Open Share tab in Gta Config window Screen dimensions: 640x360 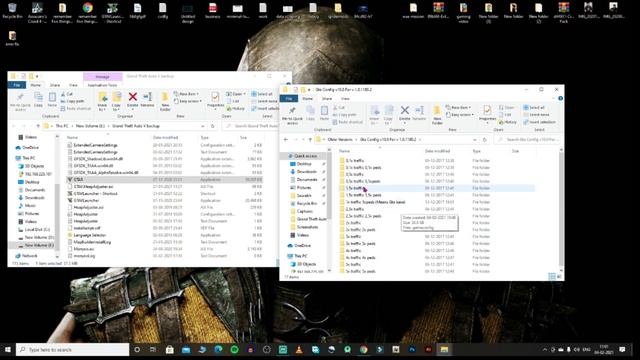coord(327,99)
